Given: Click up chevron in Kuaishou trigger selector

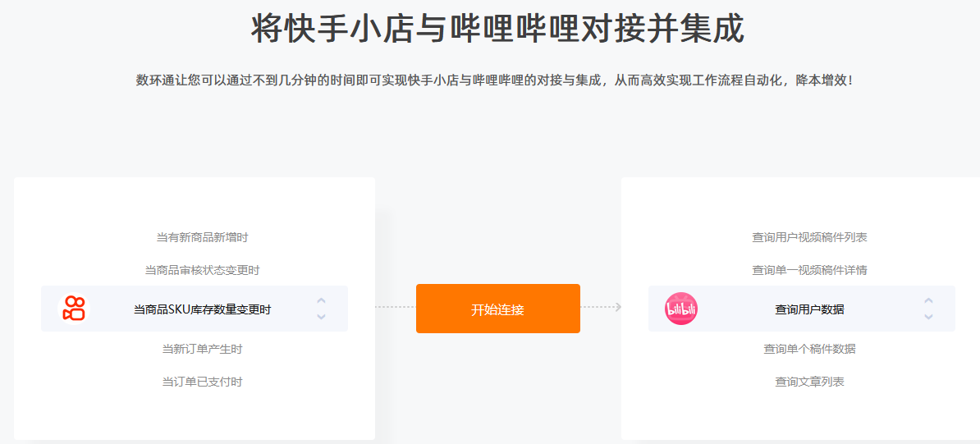Looking at the screenshot, I should click(x=321, y=301).
